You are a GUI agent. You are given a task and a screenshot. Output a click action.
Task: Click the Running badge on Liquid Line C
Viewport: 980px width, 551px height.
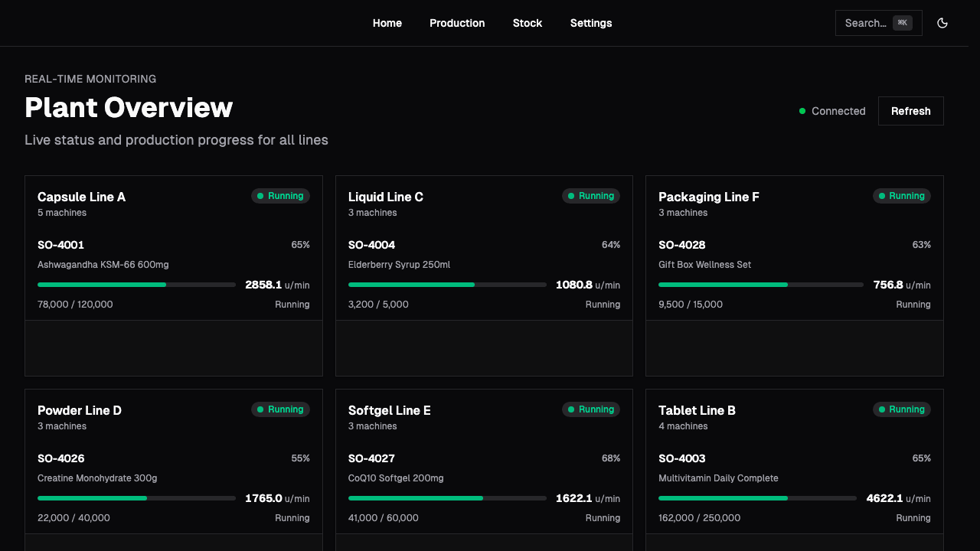pos(591,195)
